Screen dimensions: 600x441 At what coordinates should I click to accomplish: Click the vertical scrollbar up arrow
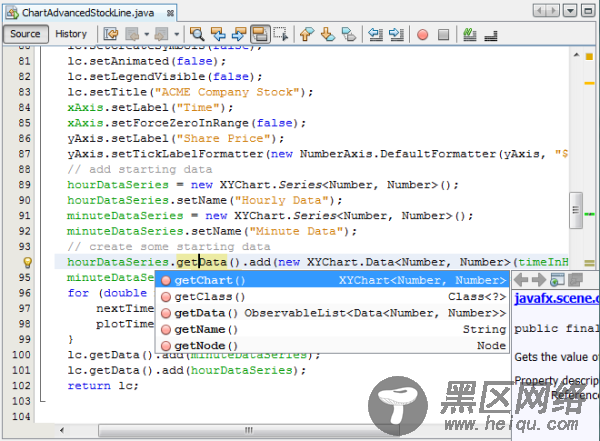[x=576, y=55]
